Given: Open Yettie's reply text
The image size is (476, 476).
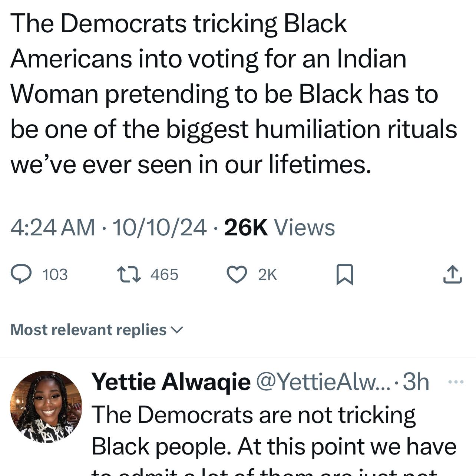Looking at the screenshot, I should (274, 430).
